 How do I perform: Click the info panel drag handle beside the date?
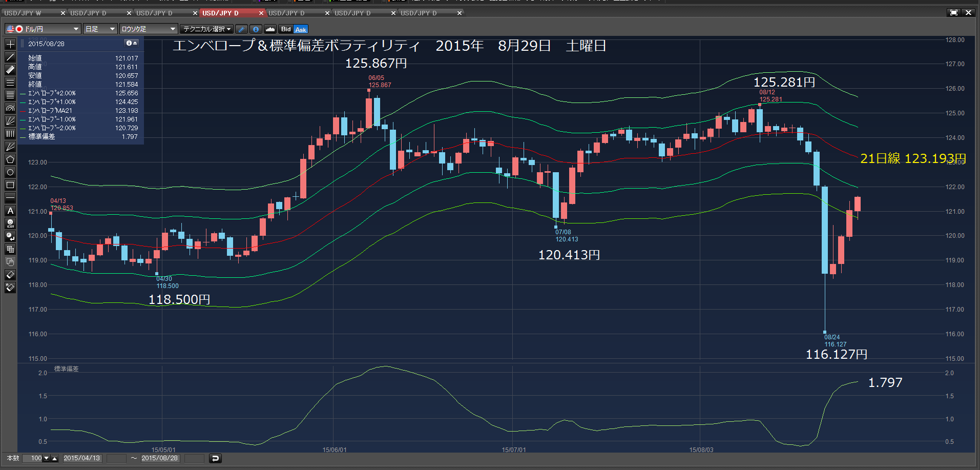tap(22, 44)
